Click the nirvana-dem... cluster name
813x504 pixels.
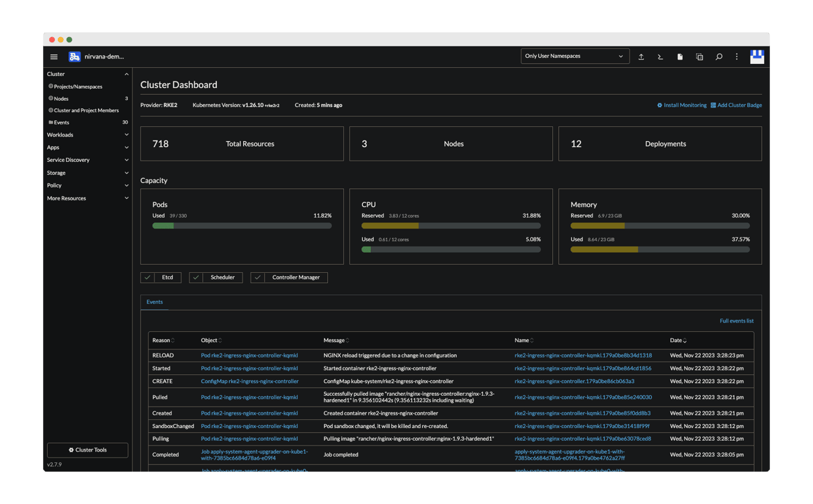(x=104, y=56)
